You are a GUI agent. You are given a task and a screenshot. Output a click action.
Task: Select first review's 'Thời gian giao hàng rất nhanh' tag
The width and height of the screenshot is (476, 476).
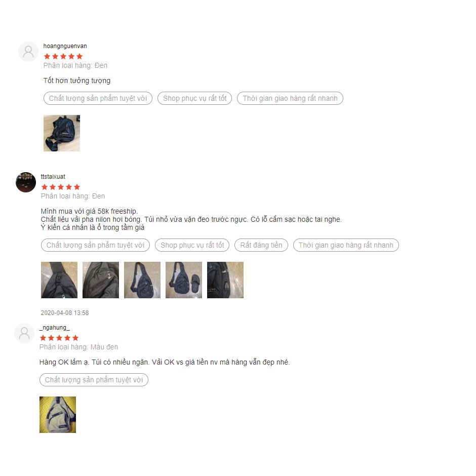[290, 98]
